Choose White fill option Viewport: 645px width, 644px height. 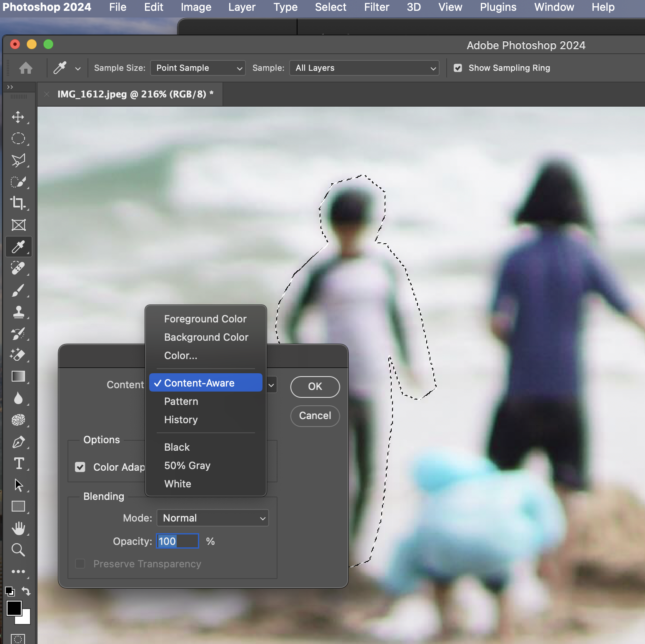click(x=205, y=484)
